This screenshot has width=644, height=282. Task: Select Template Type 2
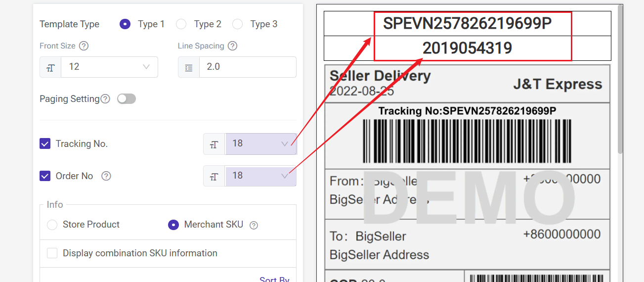[181, 24]
